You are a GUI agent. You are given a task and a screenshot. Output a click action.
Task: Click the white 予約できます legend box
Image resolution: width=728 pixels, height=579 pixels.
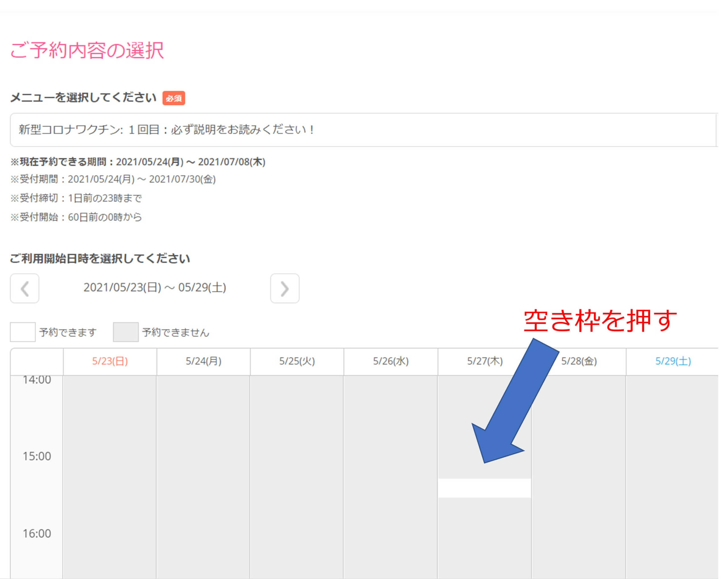(x=23, y=332)
